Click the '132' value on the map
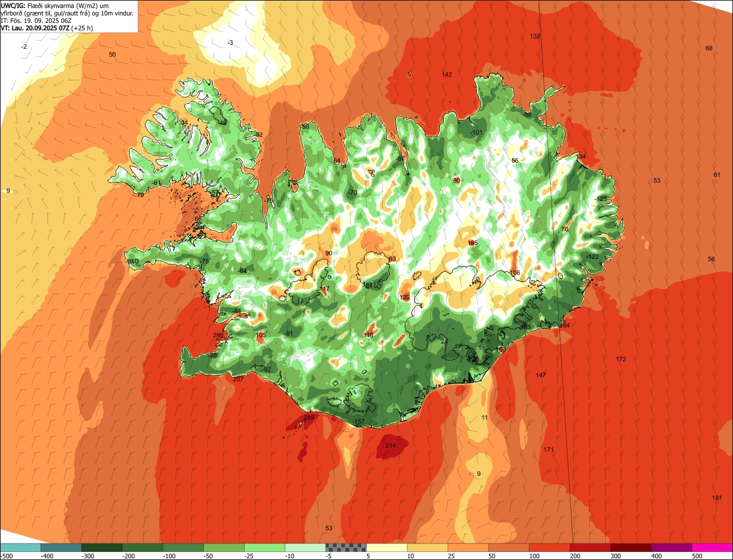Screen dimensions: 733x560 [x=535, y=37]
